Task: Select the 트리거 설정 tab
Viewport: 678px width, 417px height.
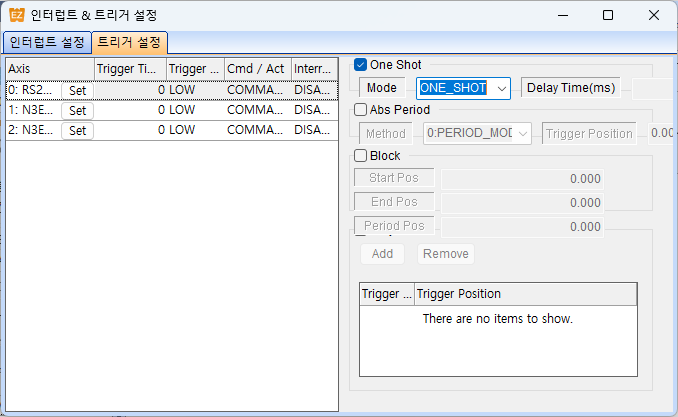Action: click(x=129, y=42)
